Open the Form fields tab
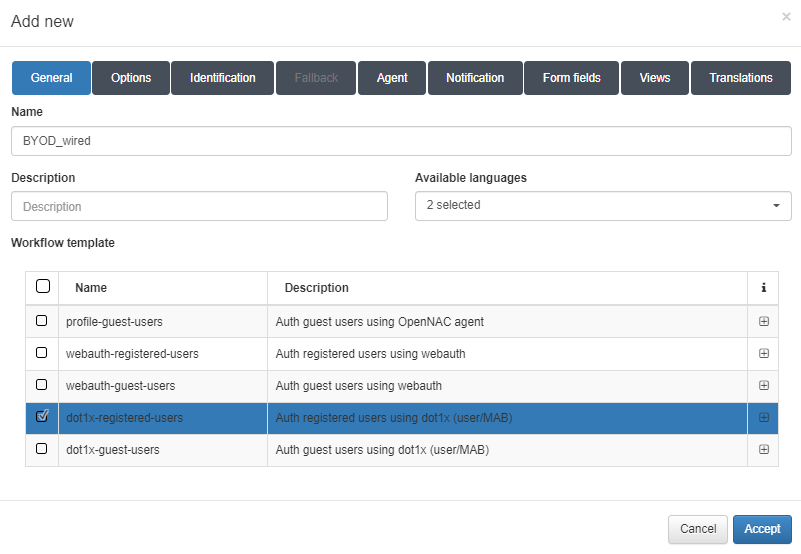The image size is (801, 554). coord(571,78)
